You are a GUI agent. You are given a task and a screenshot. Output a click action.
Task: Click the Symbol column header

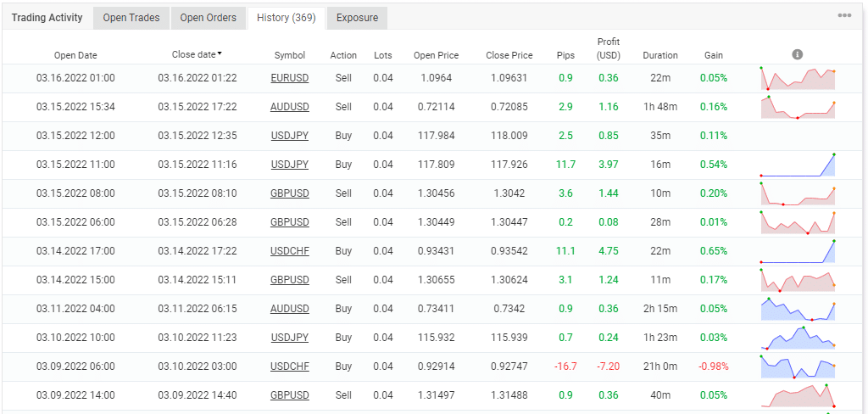(290, 55)
